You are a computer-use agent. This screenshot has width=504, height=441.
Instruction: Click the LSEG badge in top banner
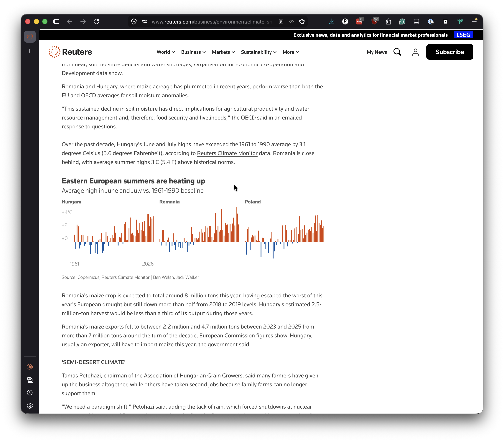(463, 35)
